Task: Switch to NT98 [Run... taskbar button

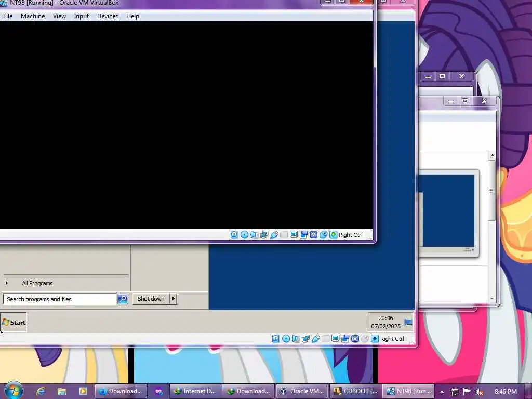Action: coord(409,391)
